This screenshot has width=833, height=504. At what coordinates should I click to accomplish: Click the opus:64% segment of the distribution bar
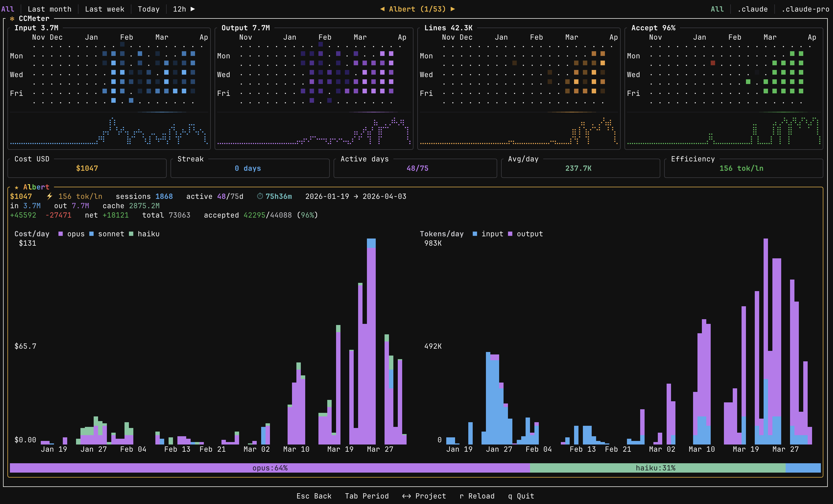(270, 468)
